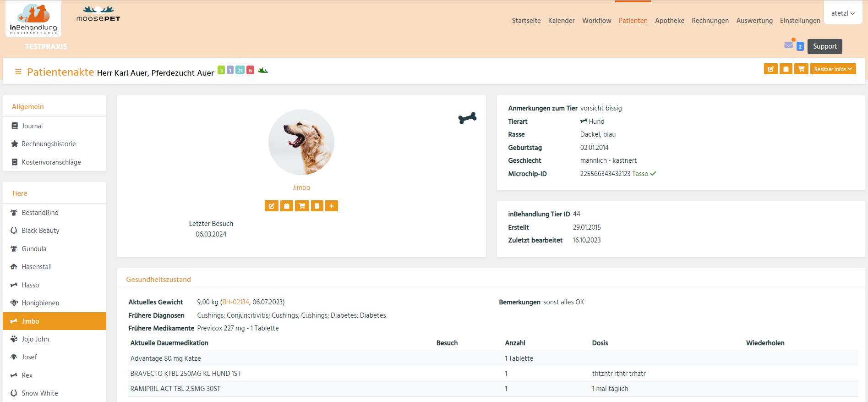Click the inBehandlung logo
868x402 pixels.
click(x=33, y=19)
